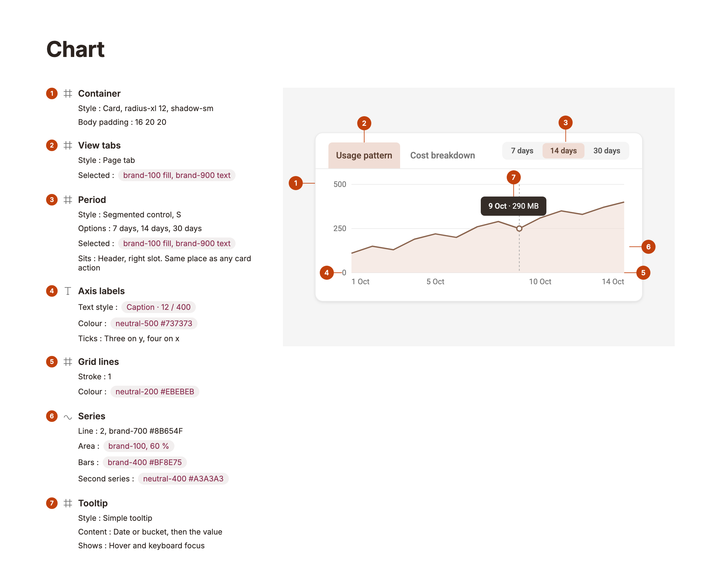Click the highlighted data point on the chart line

[519, 229]
